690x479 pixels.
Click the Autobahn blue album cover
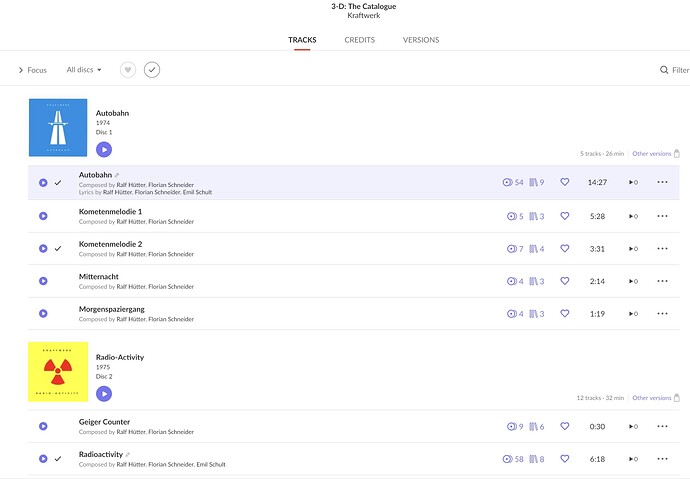58,128
